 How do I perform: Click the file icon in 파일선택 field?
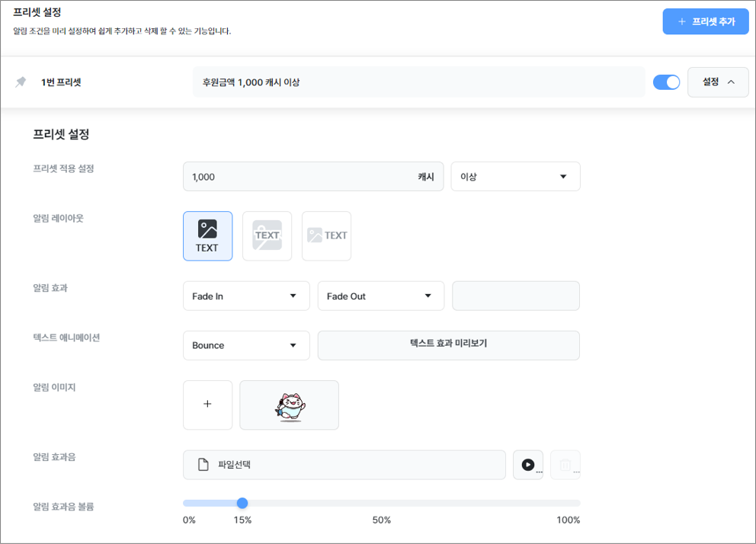pyautogui.click(x=203, y=465)
